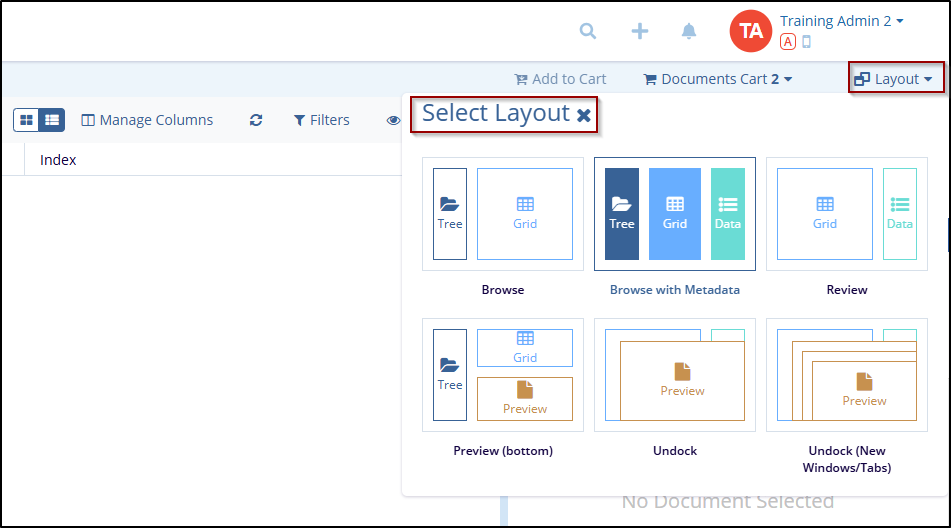
Task: Open the Filters button
Action: tap(321, 120)
